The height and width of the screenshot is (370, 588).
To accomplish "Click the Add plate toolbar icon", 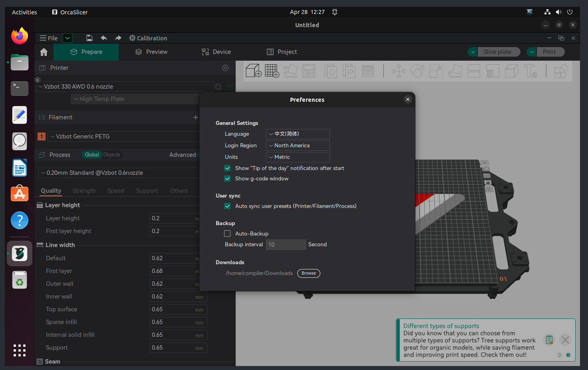I will click(272, 71).
